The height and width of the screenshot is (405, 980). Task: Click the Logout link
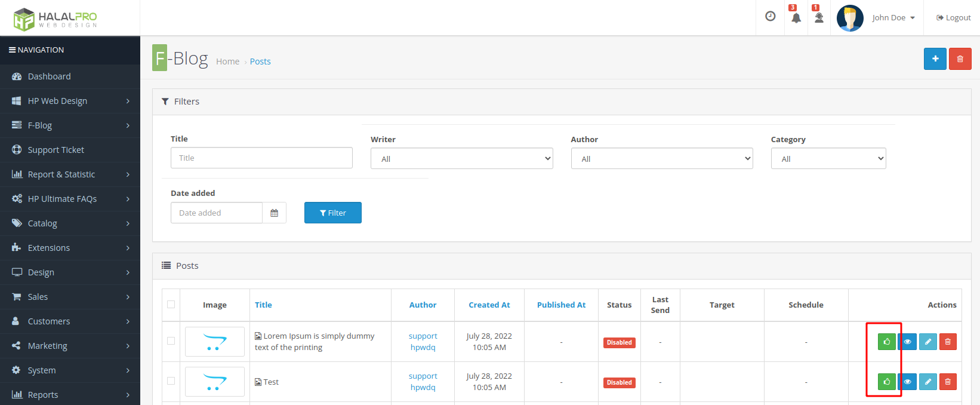[954, 18]
